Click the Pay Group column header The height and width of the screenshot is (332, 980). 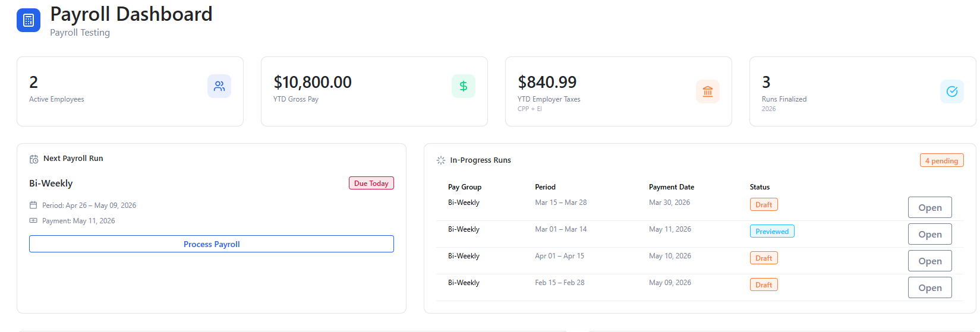click(465, 187)
